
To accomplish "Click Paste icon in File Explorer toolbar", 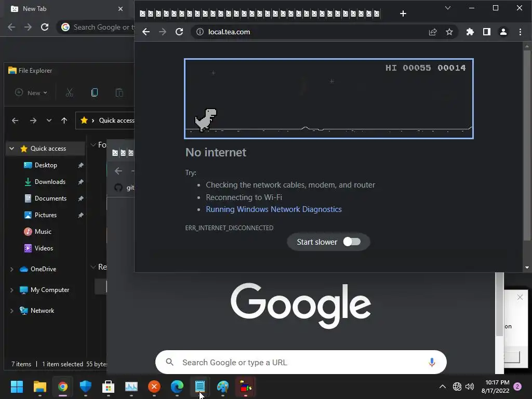I will (119, 92).
